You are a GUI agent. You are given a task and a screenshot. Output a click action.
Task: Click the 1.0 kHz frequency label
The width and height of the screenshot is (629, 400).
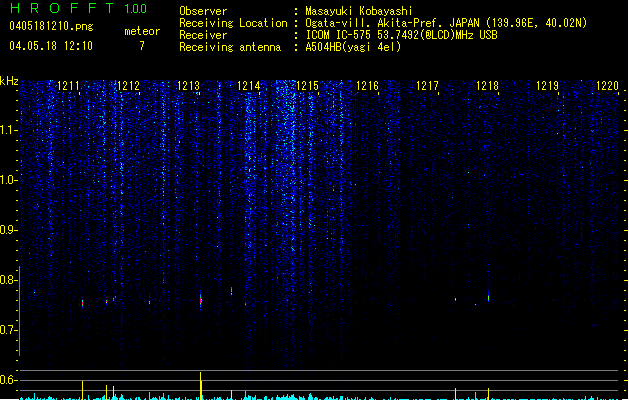pyautogui.click(x=8, y=180)
